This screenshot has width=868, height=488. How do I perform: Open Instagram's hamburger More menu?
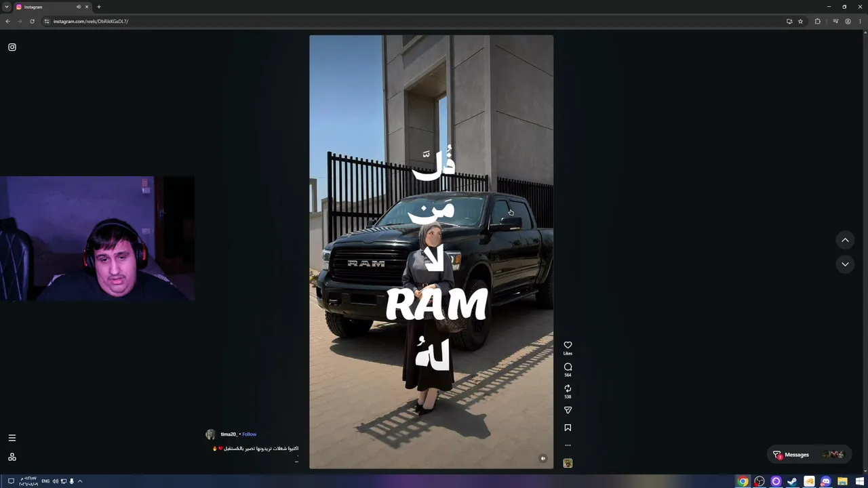pos(12,438)
